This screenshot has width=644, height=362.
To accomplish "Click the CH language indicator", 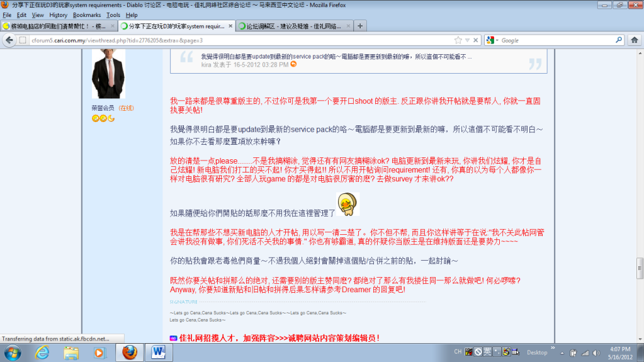I will (458, 352).
